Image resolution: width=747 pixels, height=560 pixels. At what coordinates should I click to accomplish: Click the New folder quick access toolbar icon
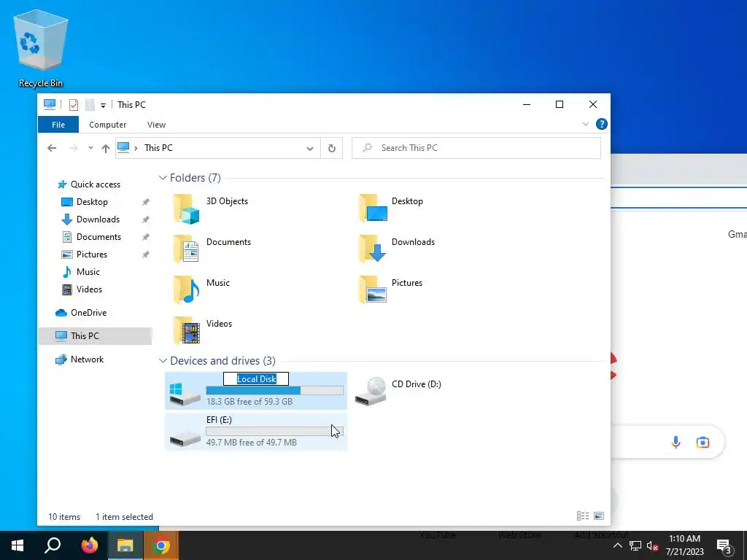tap(90, 105)
